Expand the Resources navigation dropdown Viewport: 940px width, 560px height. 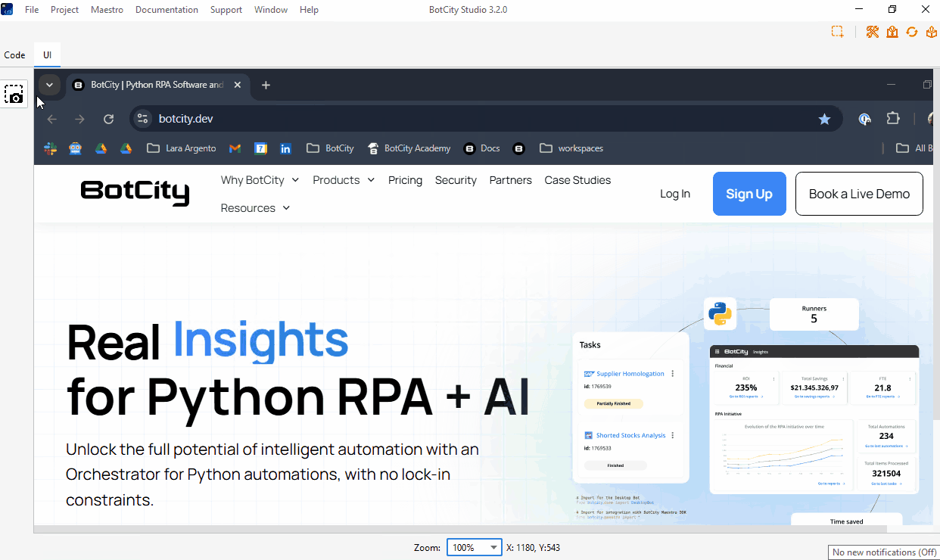[256, 208]
